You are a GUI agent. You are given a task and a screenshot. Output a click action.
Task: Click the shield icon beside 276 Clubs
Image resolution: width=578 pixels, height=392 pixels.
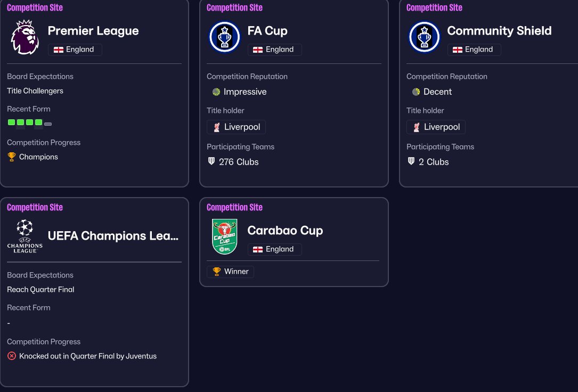(211, 161)
